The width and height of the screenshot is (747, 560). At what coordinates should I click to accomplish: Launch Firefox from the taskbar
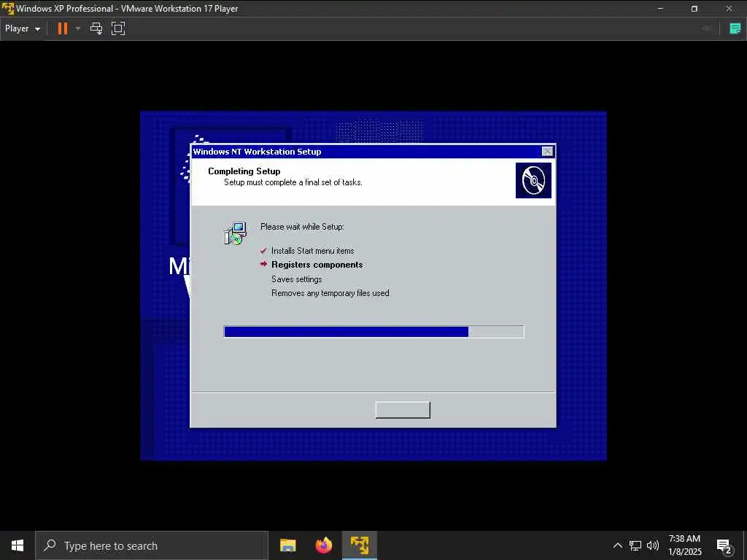coord(324,545)
